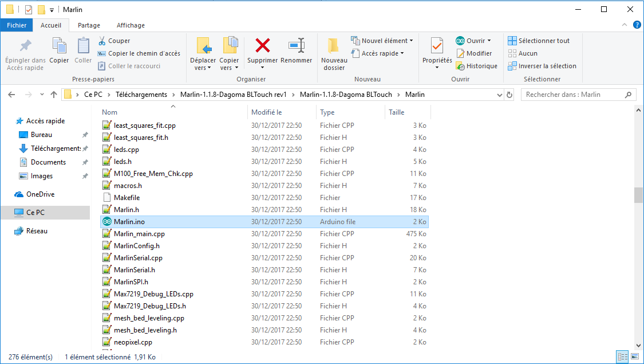Click Téléchargements in the breadcrumb path
644x364 pixels.
pyautogui.click(x=141, y=95)
